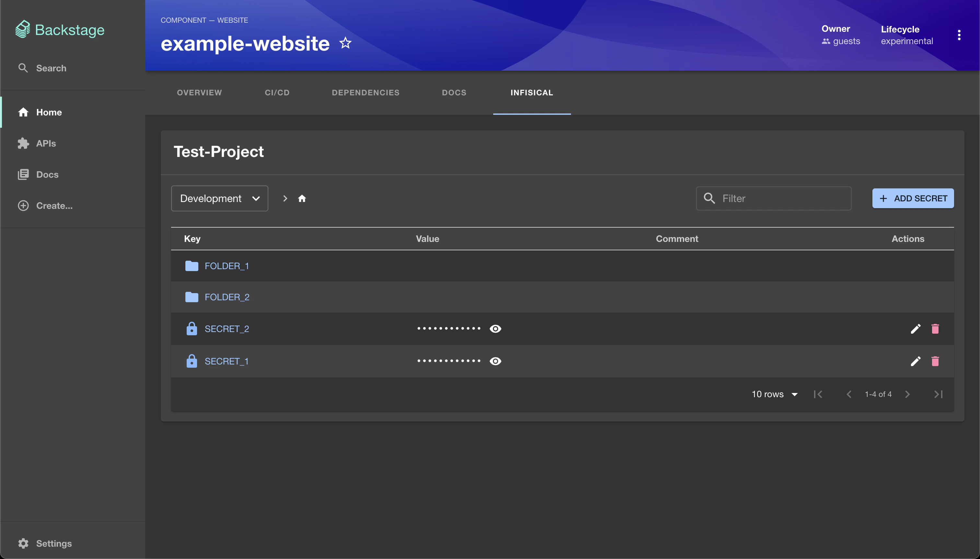Edit SECRET_1 with the pencil icon
The width and height of the screenshot is (980, 559).
[x=916, y=361]
